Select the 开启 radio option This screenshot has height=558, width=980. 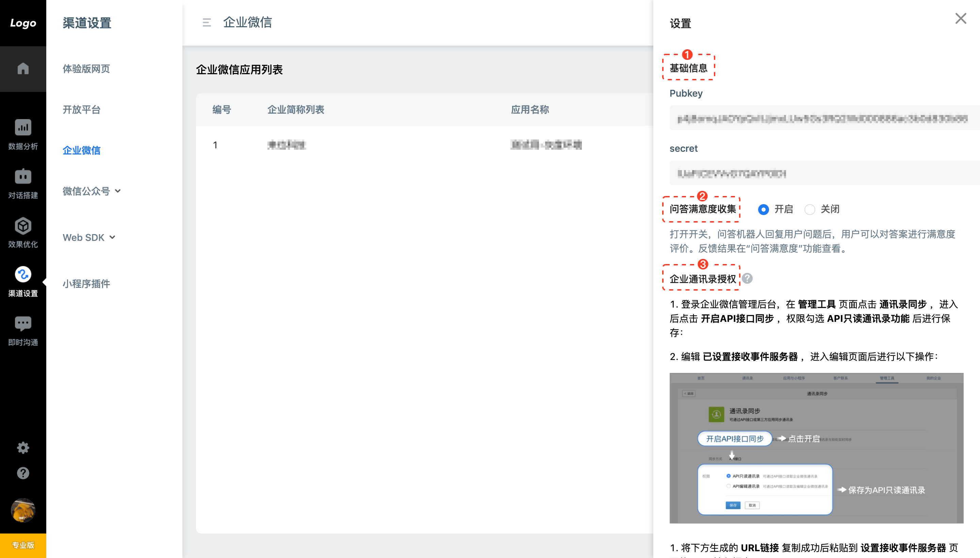763,209
